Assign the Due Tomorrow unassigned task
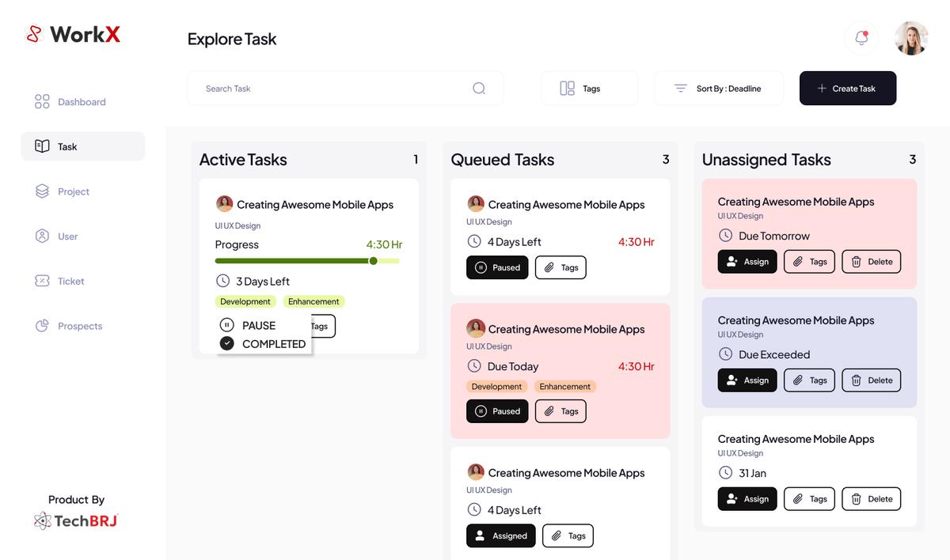950x560 pixels. click(x=747, y=262)
